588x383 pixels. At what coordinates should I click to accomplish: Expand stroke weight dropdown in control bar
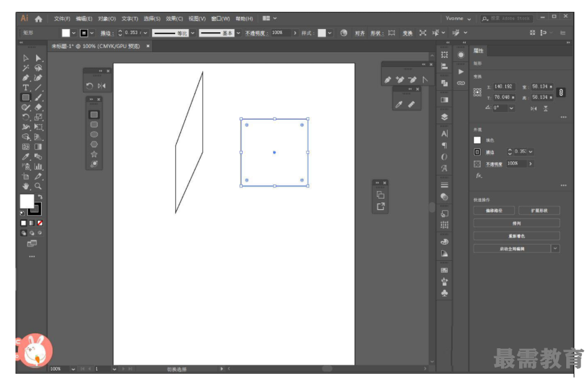(x=145, y=33)
